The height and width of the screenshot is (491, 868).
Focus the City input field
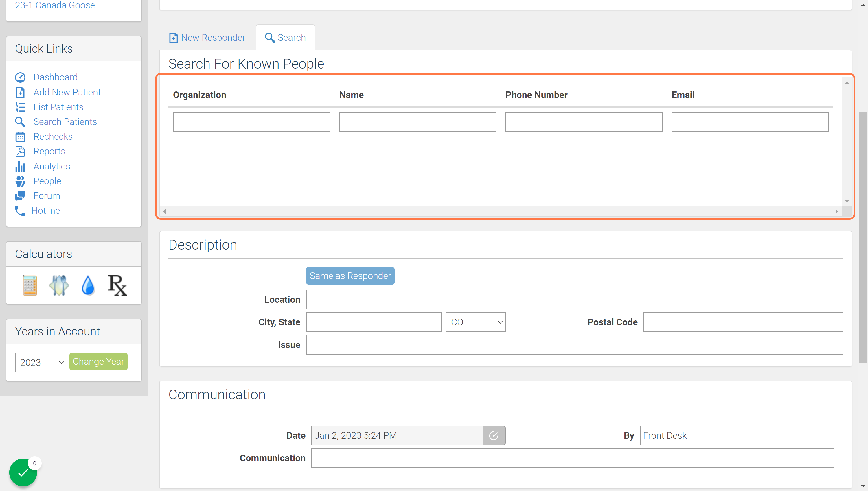(x=374, y=322)
